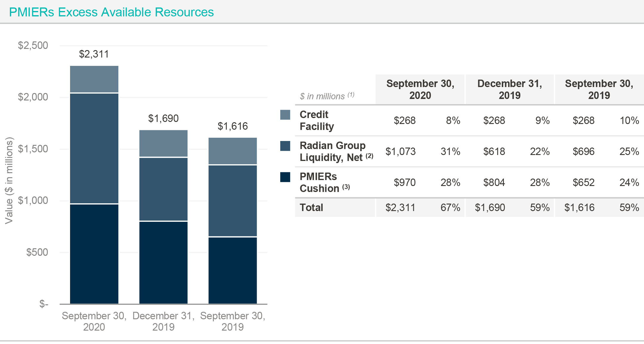
Task: Click Radian Group Liquidity segment of December 2019 bar
Action: coord(163,189)
